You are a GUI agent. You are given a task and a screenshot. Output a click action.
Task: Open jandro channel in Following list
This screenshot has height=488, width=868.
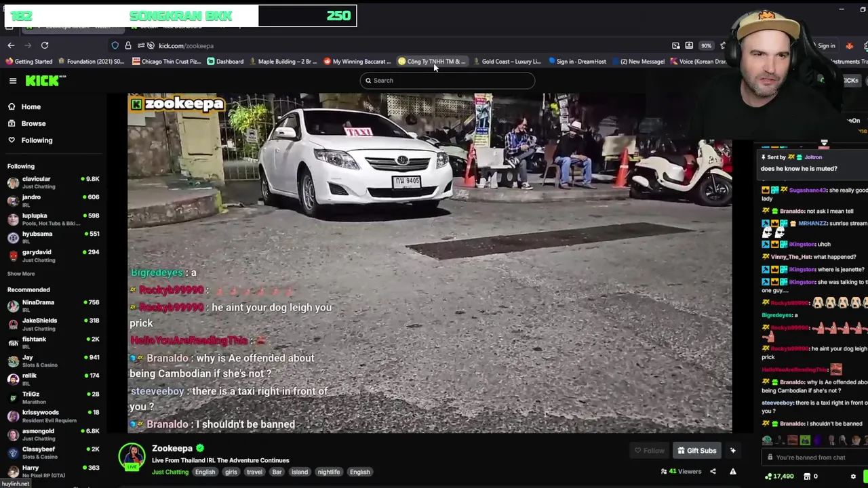pyautogui.click(x=53, y=201)
